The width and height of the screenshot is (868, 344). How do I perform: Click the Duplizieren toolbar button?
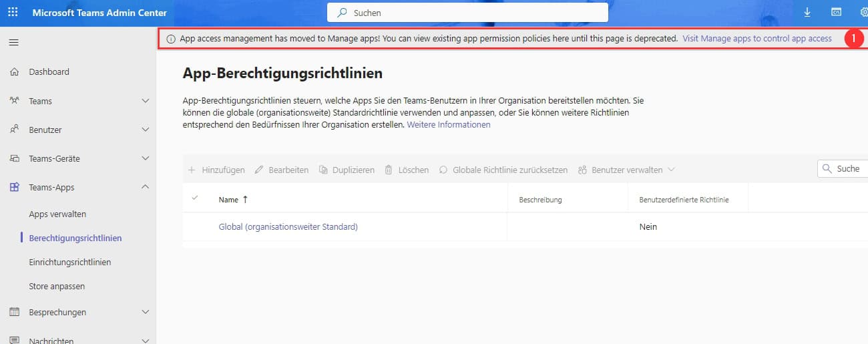(x=347, y=170)
